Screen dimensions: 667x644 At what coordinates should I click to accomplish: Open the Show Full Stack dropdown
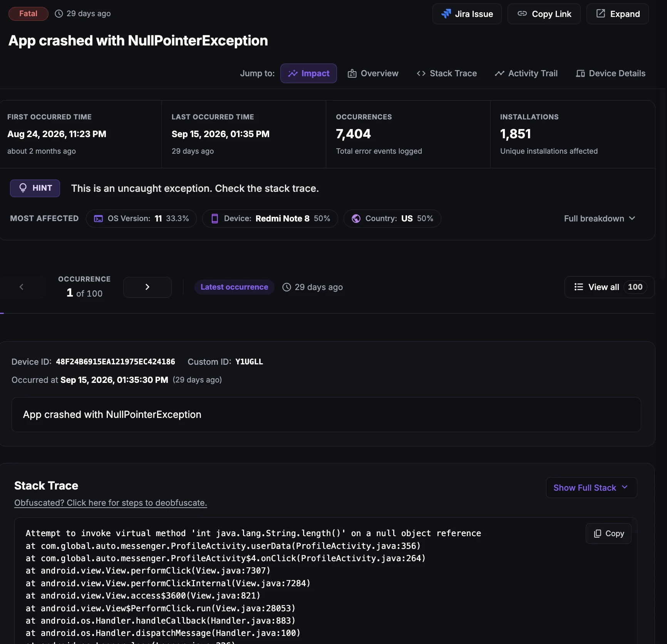pos(591,488)
